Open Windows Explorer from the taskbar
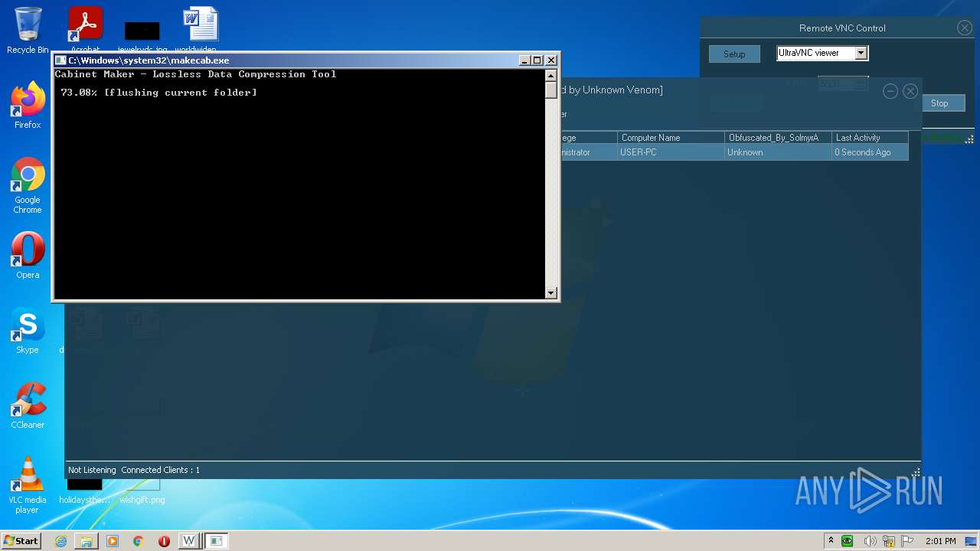980x551 pixels. 87,541
